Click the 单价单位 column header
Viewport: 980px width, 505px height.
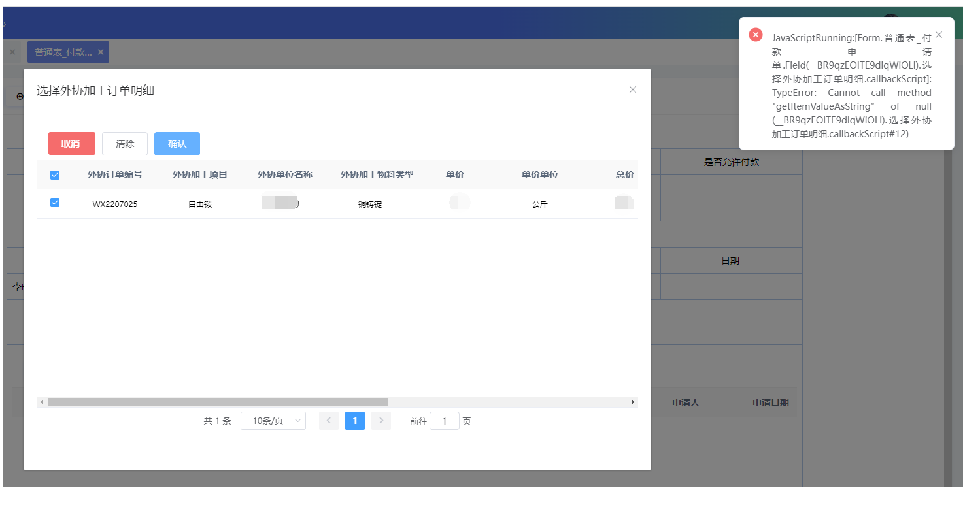pyautogui.click(x=540, y=175)
